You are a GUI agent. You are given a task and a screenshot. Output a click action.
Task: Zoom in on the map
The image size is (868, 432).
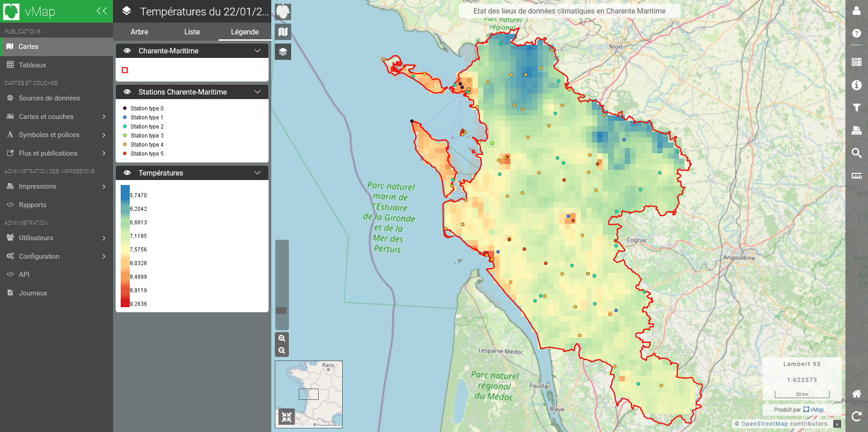point(282,338)
